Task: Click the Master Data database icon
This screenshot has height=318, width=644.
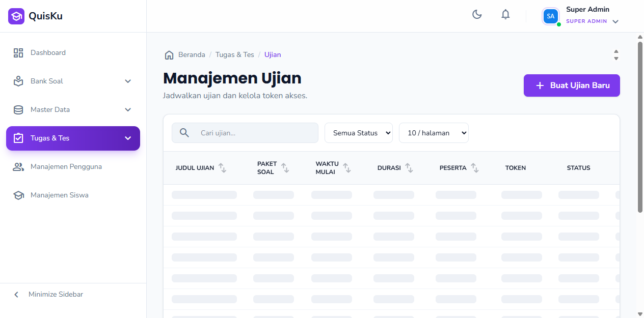Action: pos(18,110)
